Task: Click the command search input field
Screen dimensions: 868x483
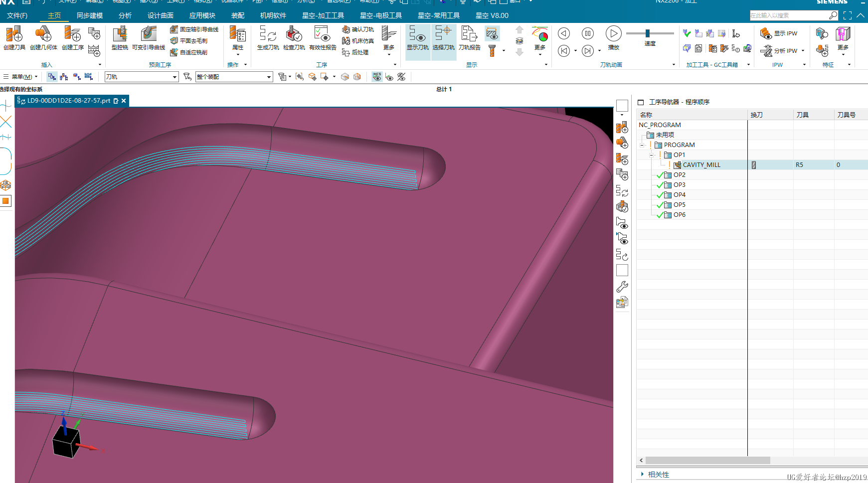Action: click(x=789, y=15)
